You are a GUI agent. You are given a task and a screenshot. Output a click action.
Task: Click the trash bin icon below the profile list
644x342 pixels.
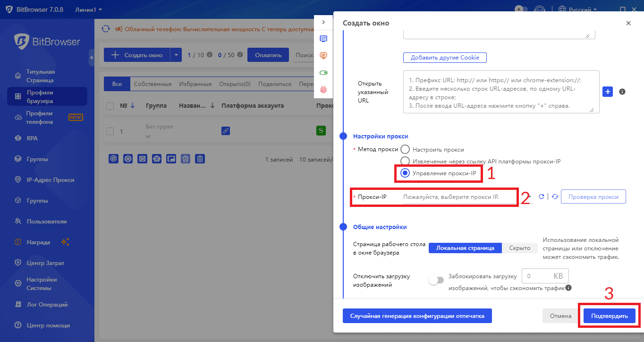(x=200, y=159)
